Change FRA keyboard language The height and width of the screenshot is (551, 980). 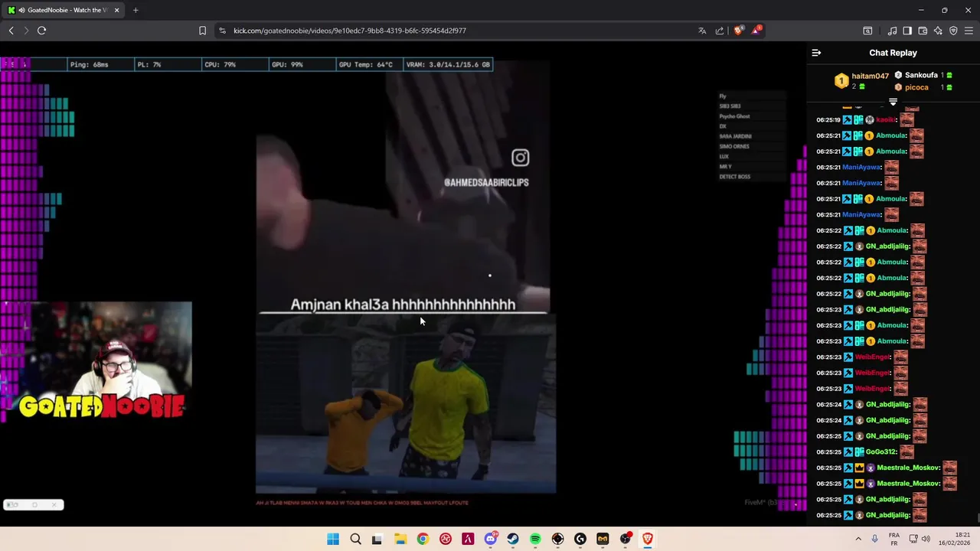point(894,540)
